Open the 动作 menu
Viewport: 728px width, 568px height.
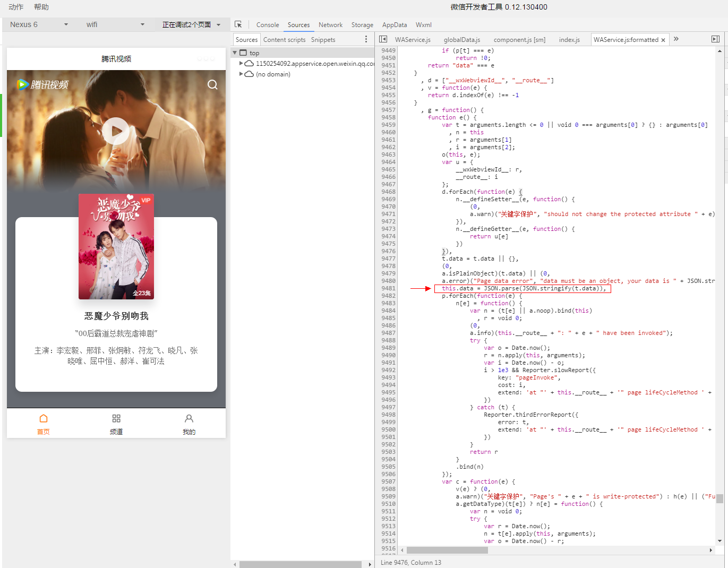[16, 7]
